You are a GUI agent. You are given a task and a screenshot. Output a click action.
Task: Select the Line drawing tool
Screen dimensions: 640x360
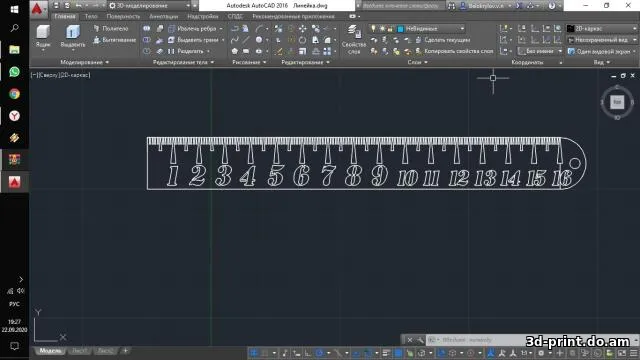coord(246,40)
